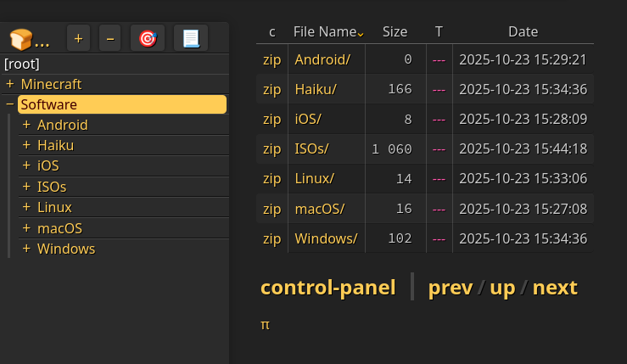Expand the Windows subfolder in the tree

(x=26, y=249)
